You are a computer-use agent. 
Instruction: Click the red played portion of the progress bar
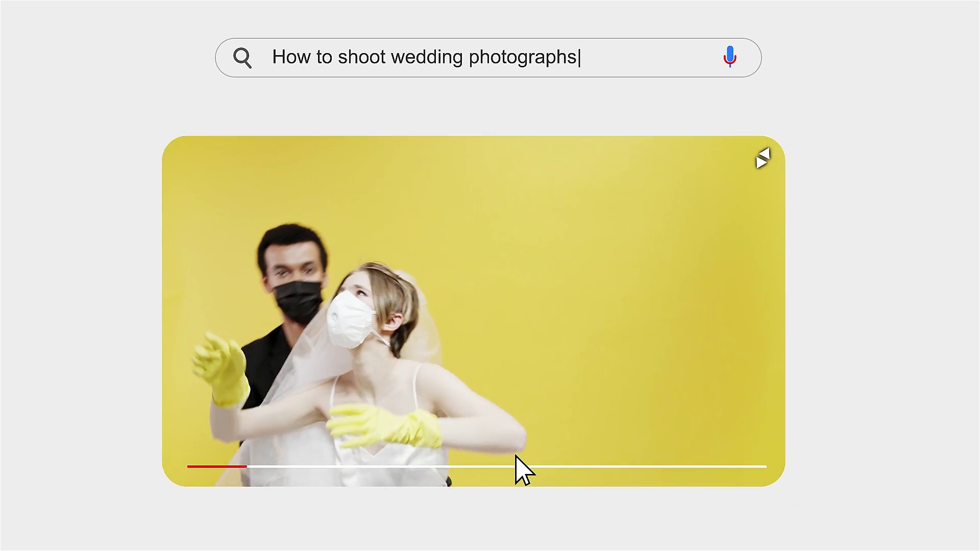217,466
